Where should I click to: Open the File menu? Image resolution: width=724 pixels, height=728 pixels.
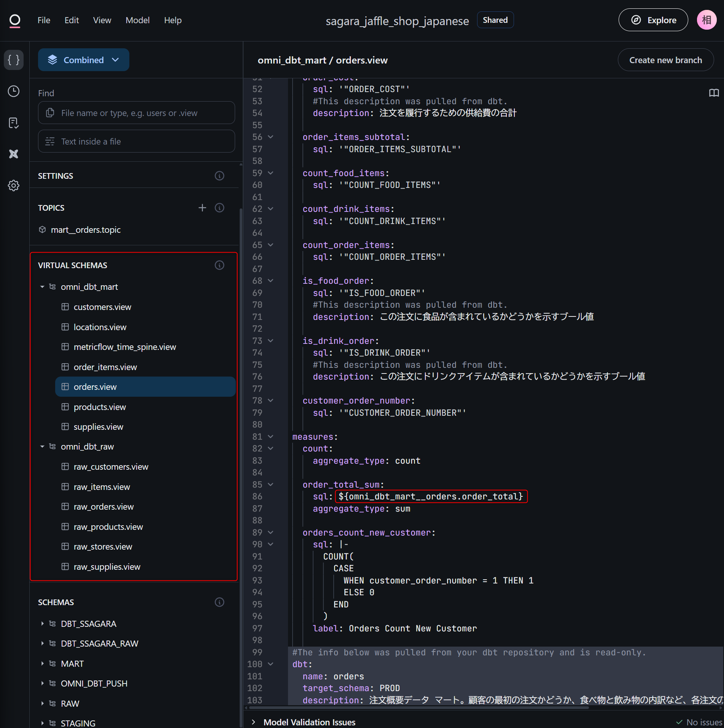tap(44, 20)
